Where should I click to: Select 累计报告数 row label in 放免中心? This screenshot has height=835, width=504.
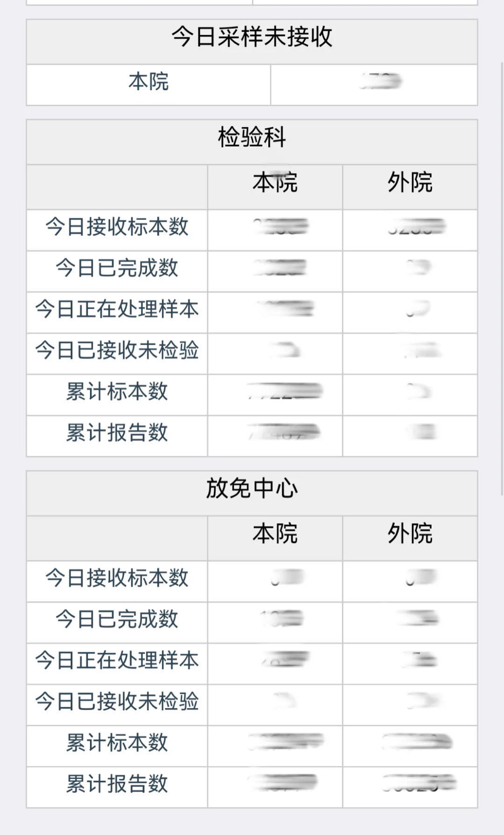(117, 784)
